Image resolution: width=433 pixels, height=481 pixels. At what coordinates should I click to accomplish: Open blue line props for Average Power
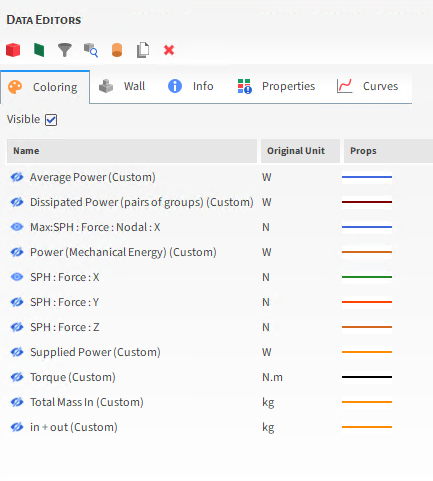pos(367,177)
